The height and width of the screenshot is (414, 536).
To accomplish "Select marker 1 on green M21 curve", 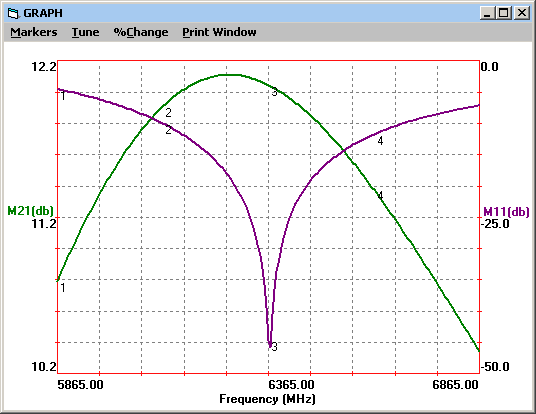I will tap(63, 288).
